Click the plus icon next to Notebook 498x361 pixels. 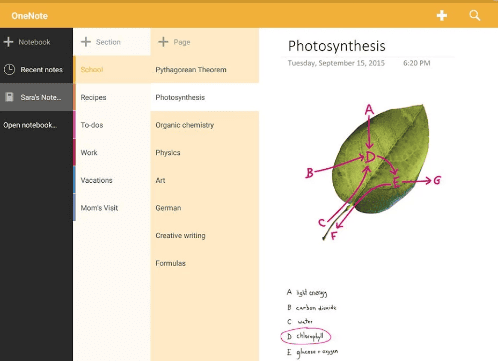[x=8, y=42]
